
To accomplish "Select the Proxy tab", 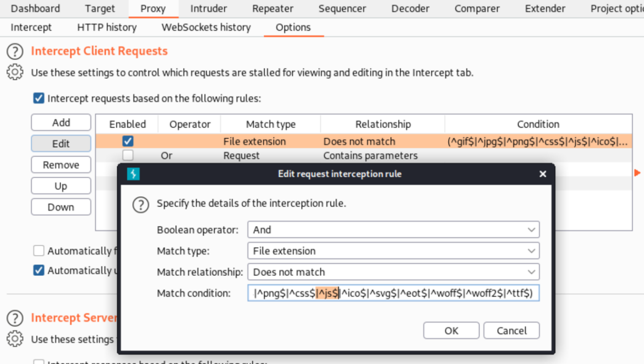I will (x=153, y=9).
